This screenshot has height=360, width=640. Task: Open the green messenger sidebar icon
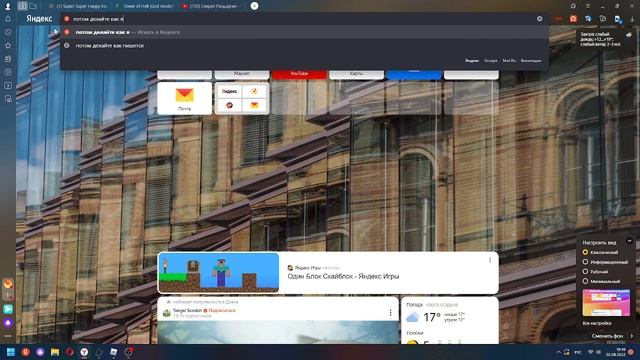[x=8, y=309]
